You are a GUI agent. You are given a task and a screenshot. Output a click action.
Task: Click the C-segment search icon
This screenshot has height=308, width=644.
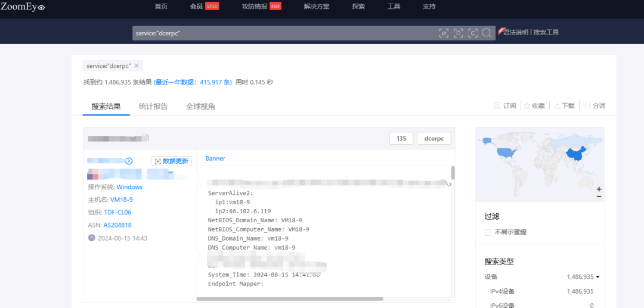473,33
